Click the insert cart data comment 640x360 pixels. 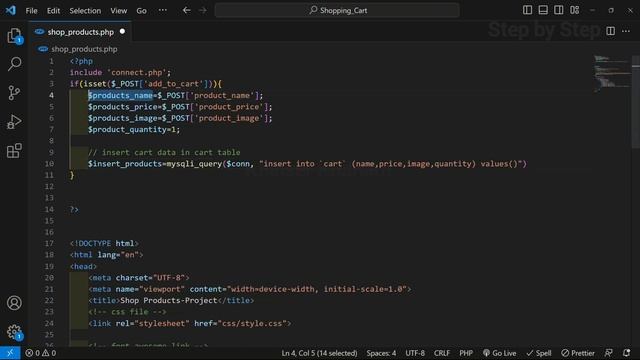(x=164, y=152)
